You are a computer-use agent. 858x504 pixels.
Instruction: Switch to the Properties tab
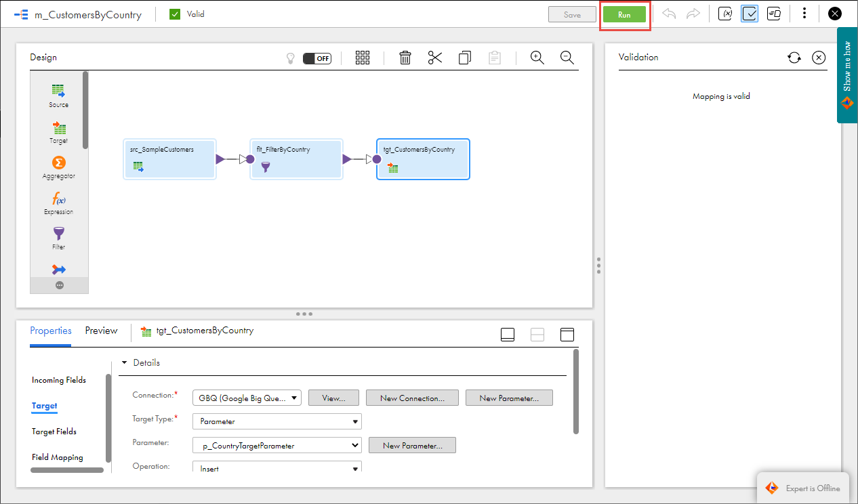click(51, 331)
